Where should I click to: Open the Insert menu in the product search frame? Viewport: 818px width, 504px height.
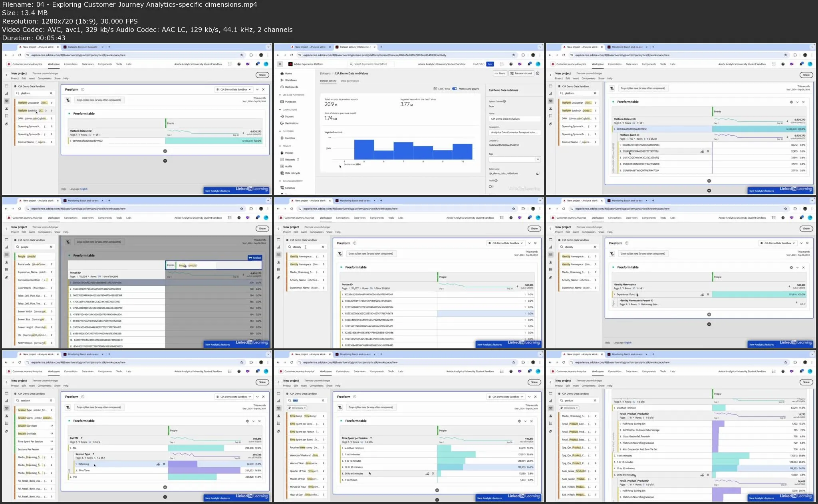tap(576, 386)
